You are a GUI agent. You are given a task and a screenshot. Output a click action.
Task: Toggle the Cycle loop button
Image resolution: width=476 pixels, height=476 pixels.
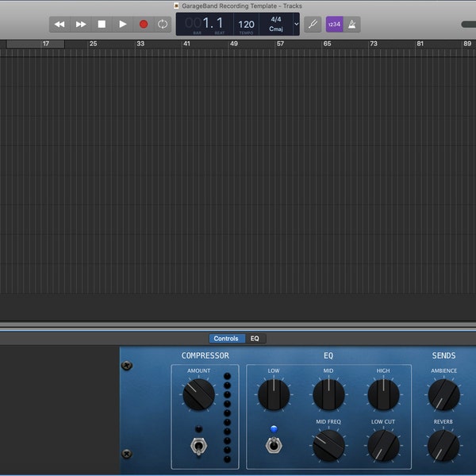pyautogui.click(x=163, y=25)
